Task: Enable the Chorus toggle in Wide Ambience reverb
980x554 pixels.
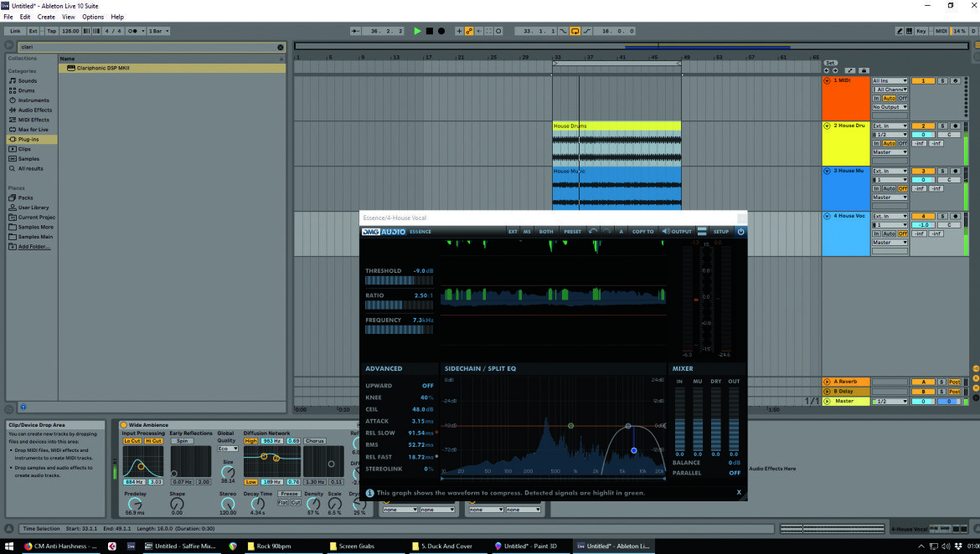Action: 314,441
